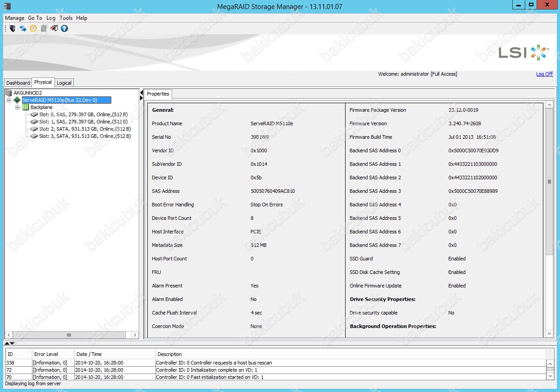Viewport: 560px width, 392px height.
Task: Click the drive icon for Slot: 1
Action: pos(34,122)
